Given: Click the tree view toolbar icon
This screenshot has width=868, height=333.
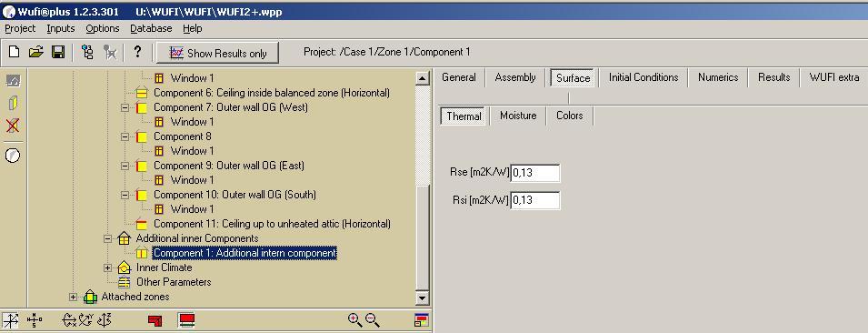Looking at the screenshot, I should (x=87, y=53).
